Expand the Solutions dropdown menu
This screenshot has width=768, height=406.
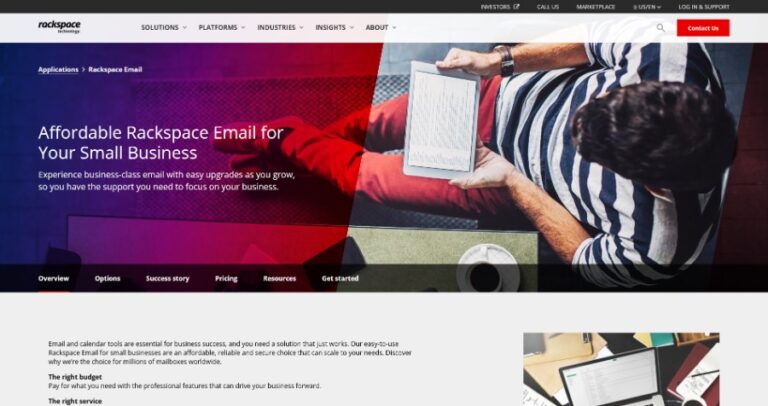(164, 27)
